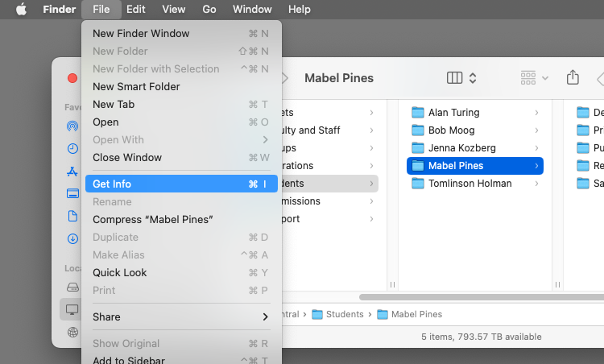Choose New Tab from File menu
The width and height of the screenshot is (604, 364).
(x=181, y=105)
